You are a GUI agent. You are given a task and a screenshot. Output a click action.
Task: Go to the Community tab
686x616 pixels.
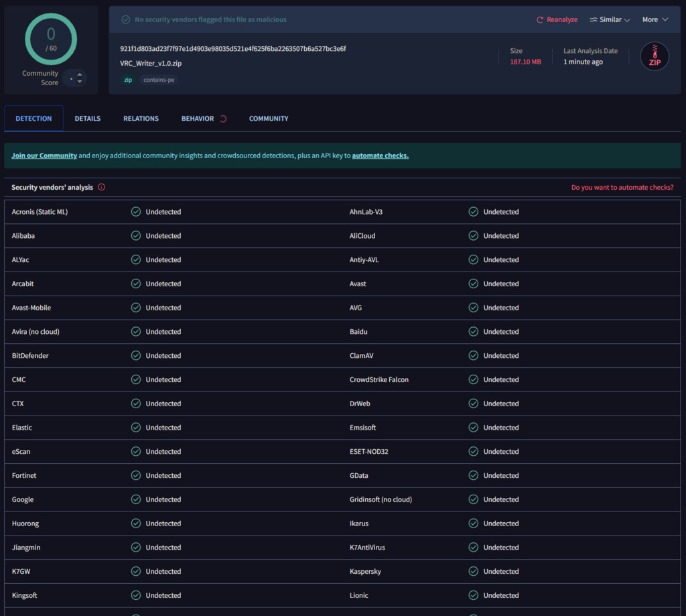(x=269, y=118)
